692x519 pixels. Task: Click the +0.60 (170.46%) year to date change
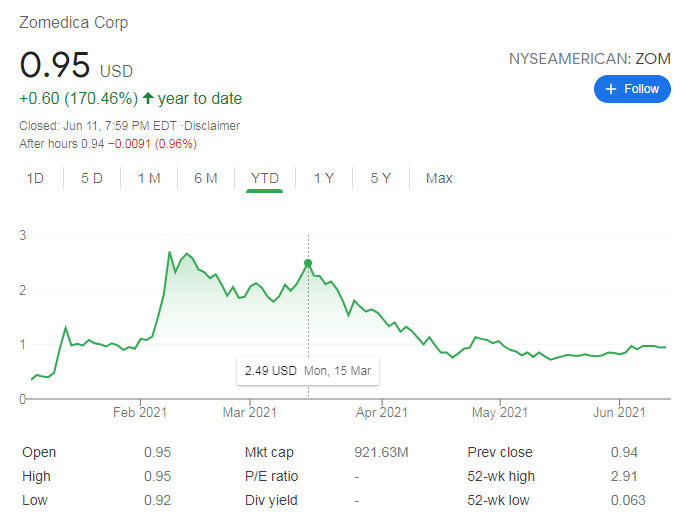131,98
